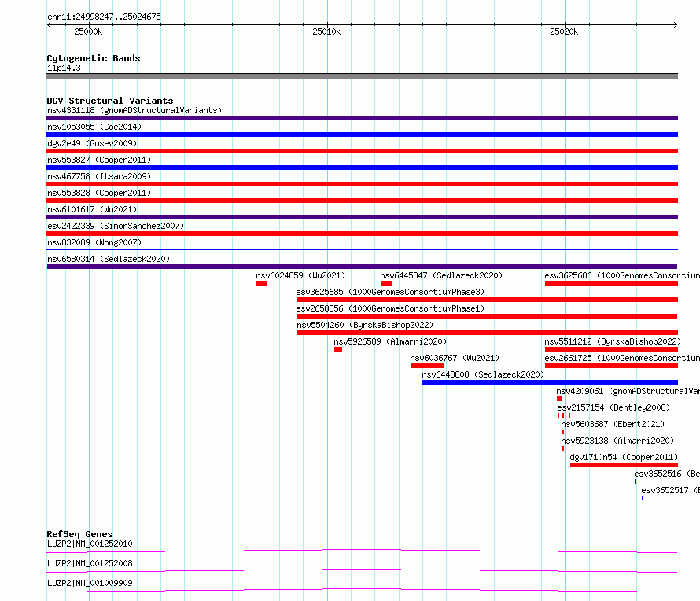Viewport: 700px width, 601px height.
Task: Click the nsv6580314 Sedlazeck2020 label
Action: (109, 259)
